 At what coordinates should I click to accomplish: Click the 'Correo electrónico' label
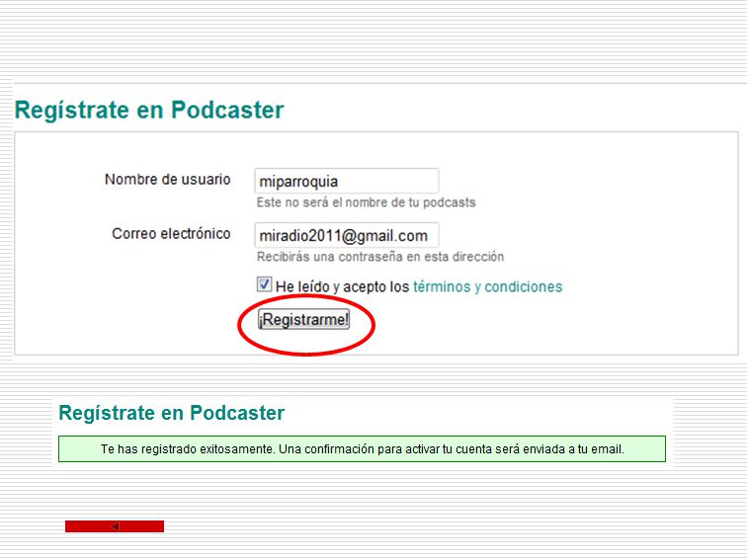171,234
